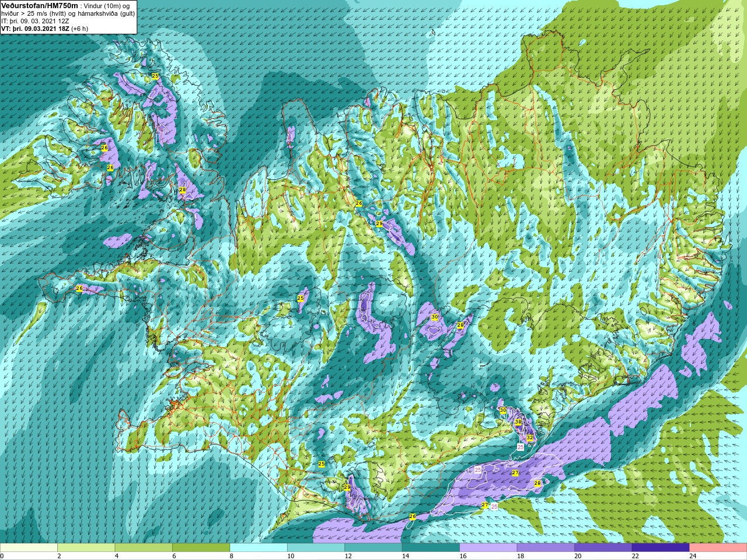The width and height of the screenshot is (747, 560).
Task: Click the legend scale number 24
Action: [693, 556]
